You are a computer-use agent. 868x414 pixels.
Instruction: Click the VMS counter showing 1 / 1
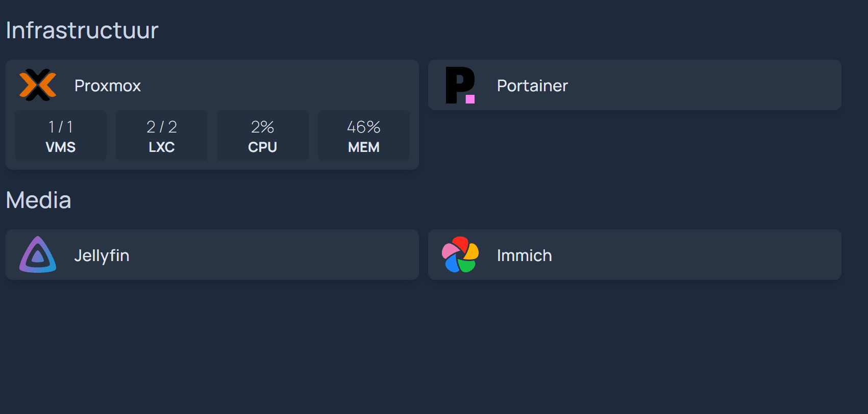[x=60, y=135]
